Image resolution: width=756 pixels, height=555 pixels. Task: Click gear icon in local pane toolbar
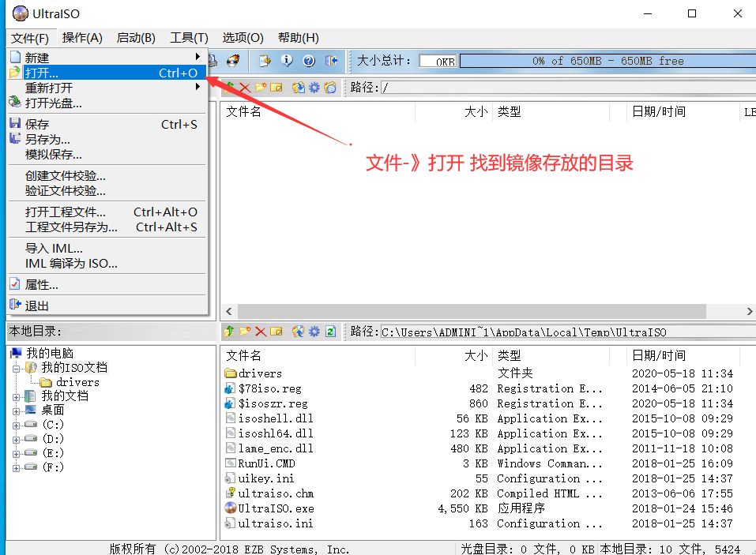(x=314, y=332)
